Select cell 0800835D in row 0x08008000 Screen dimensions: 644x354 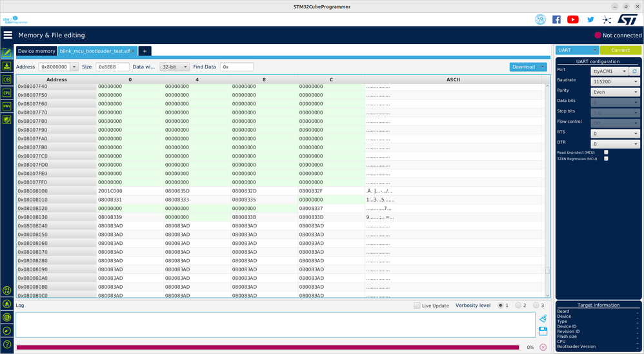tap(197, 191)
